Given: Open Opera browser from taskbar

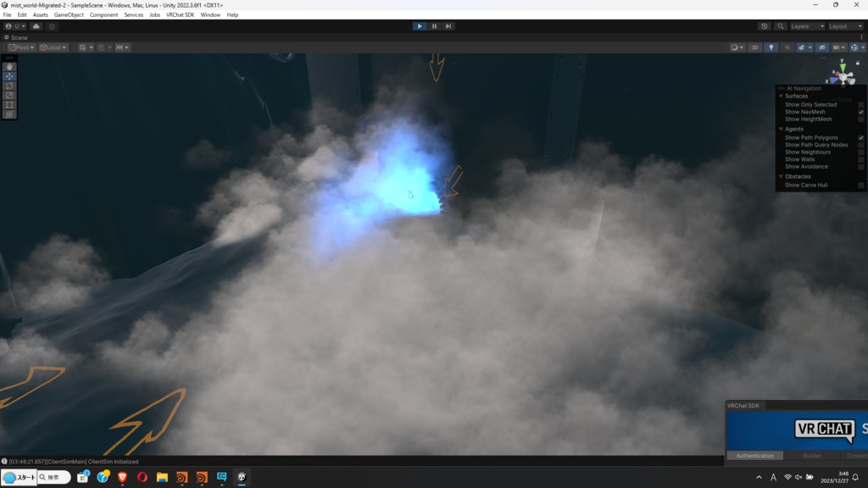Looking at the screenshot, I should coord(142,477).
